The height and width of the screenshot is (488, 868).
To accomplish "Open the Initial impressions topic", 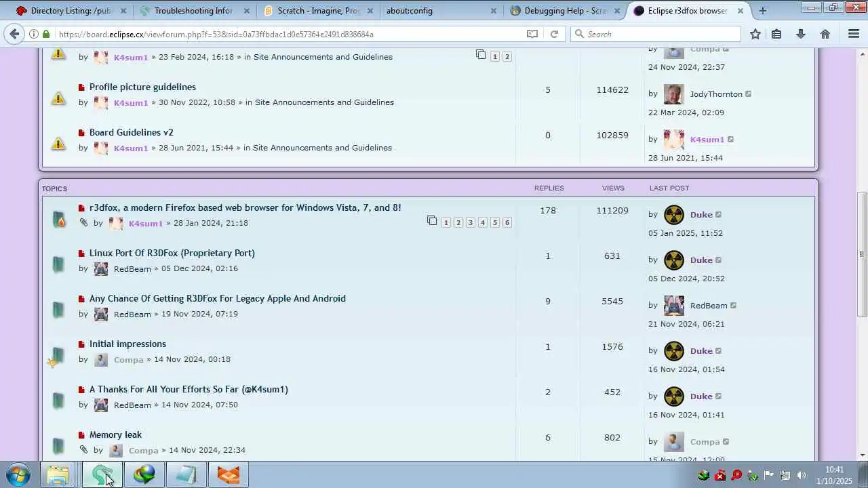I will pyautogui.click(x=127, y=344).
